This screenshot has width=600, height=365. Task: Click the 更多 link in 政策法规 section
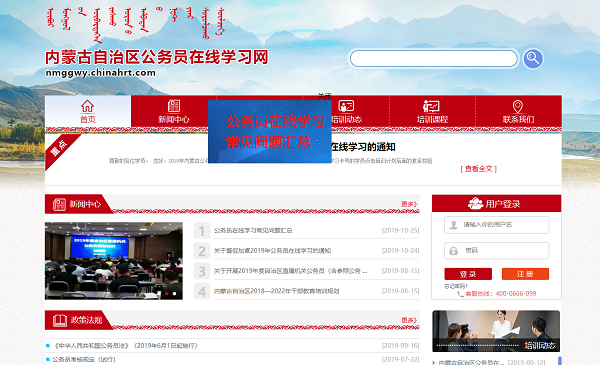click(x=409, y=320)
